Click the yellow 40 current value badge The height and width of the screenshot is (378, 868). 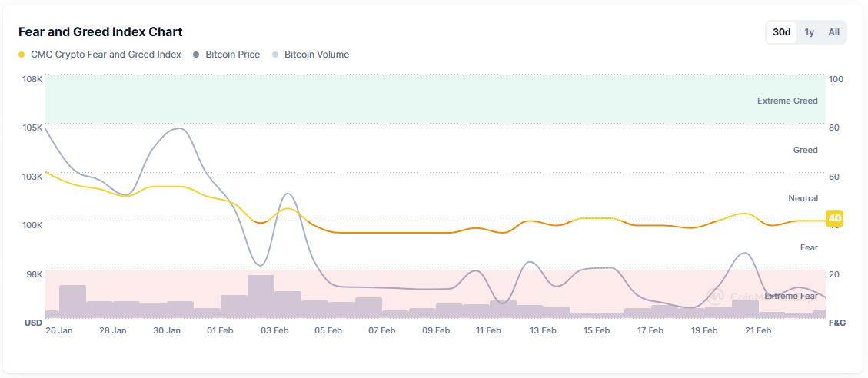[x=834, y=219]
